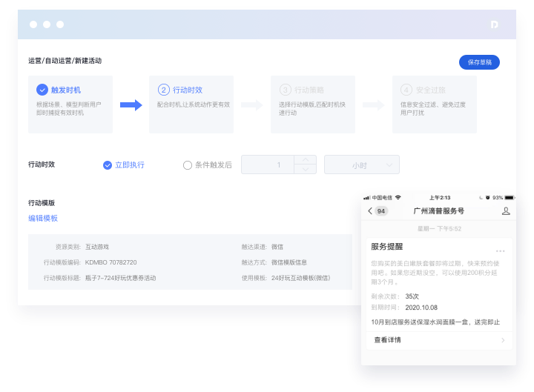This screenshot has width=534, height=392.
Task: Increase the delay value with the up arrow
Action: coord(305,160)
